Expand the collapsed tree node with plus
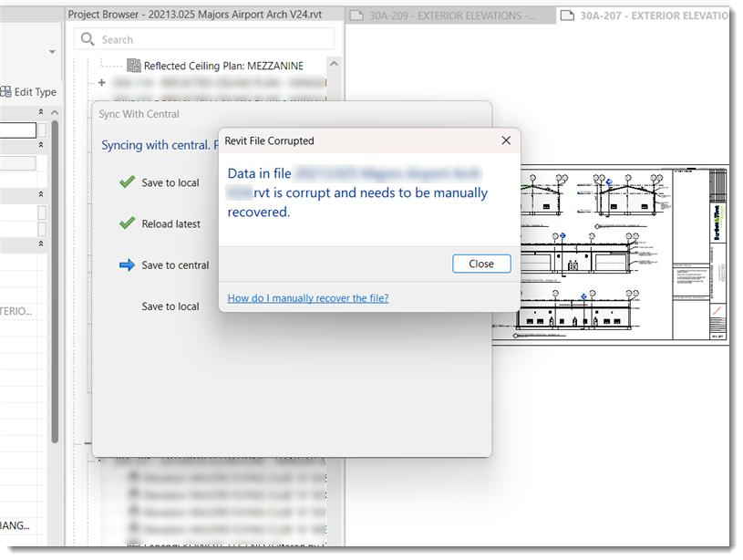This screenshot has width=743, height=560. pyautogui.click(x=102, y=82)
